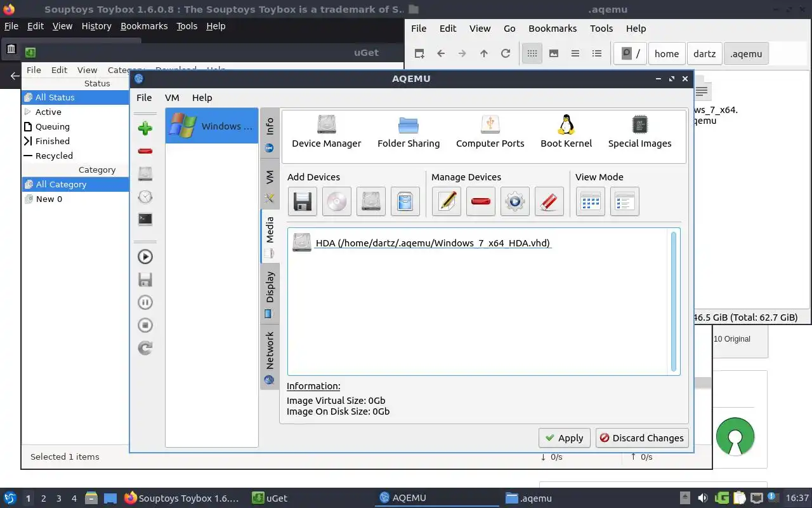
Task: Click the reset VM circular arrow icon
Action: pyautogui.click(x=145, y=348)
